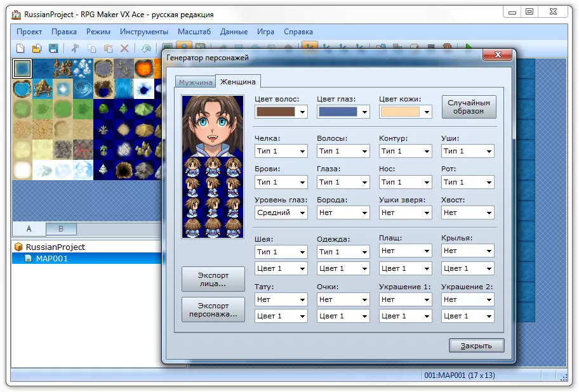Open the Хвост dropdown

467,212
